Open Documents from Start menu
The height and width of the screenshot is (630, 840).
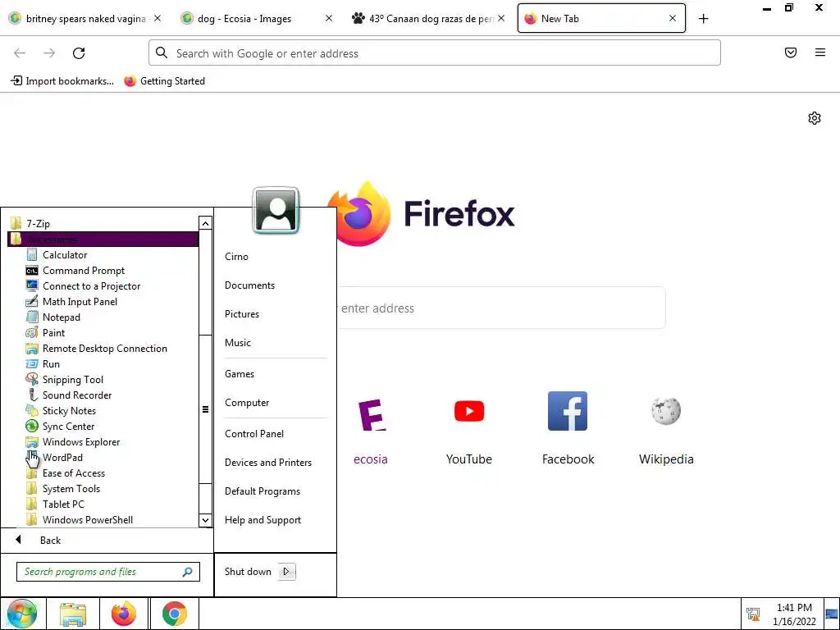tap(249, 285)
